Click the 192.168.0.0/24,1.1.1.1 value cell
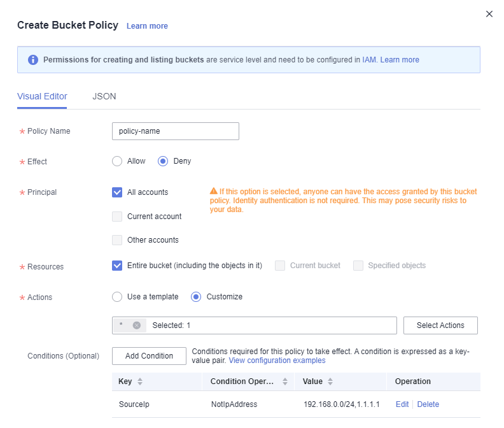This screenshot has width=504, height=428. pos(341,404)
